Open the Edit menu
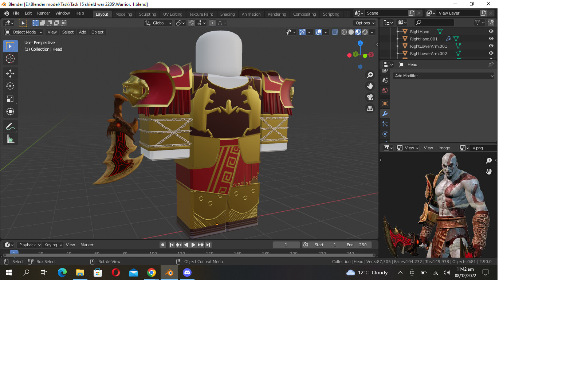This screenshot has height=392, width=566. (x=28, y=13)
